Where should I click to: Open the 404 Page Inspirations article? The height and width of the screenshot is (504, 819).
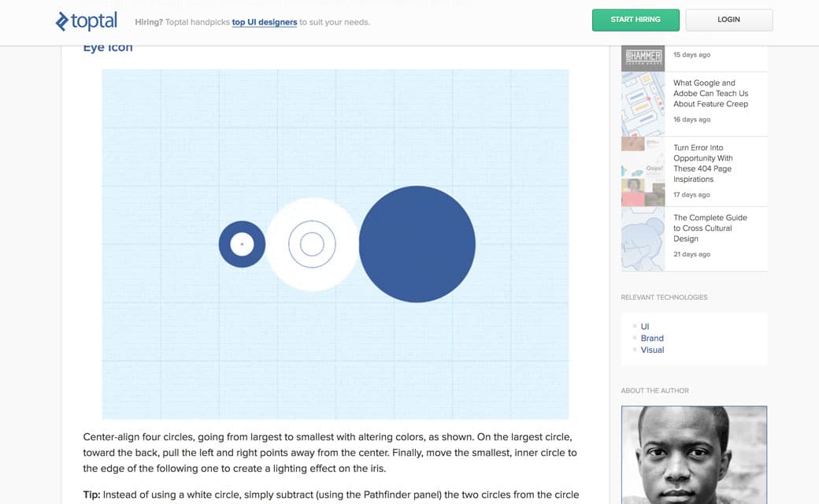point(702,163)
